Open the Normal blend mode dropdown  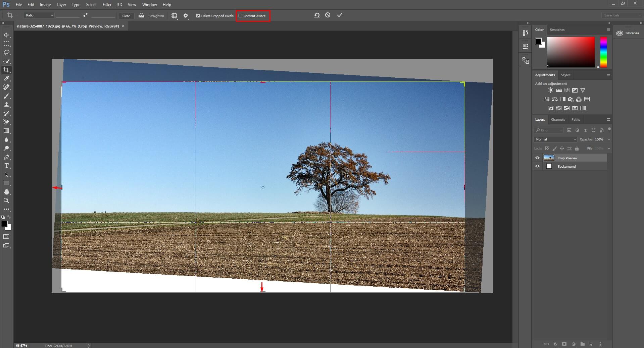(555, 139)
